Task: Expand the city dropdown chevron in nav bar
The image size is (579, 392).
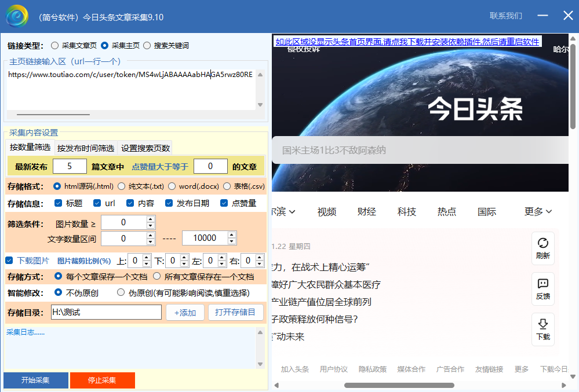Action: 292,211
